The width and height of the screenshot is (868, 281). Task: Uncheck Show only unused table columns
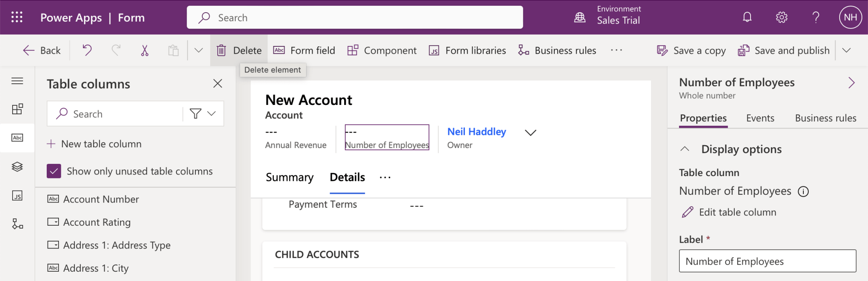[54, 171]
